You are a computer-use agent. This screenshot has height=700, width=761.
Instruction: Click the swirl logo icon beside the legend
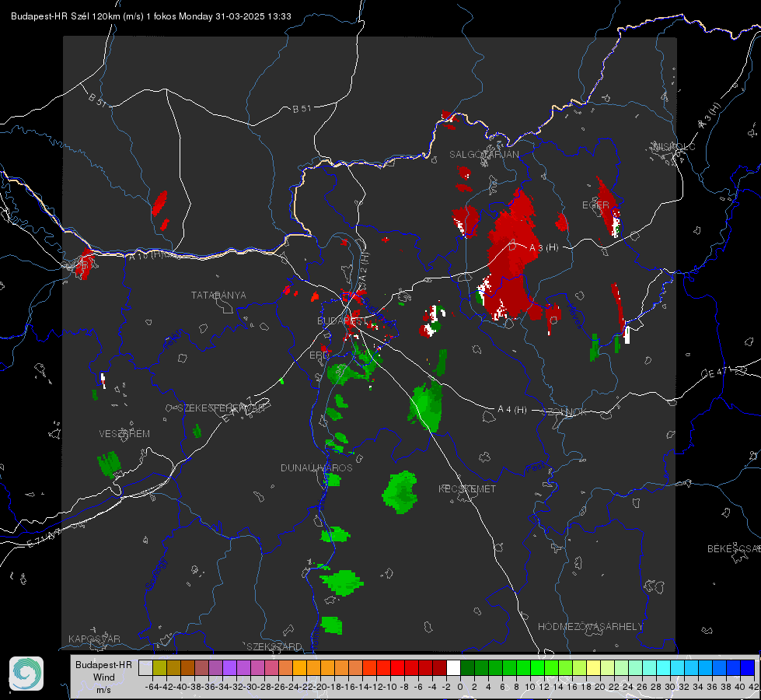[26, 674]
